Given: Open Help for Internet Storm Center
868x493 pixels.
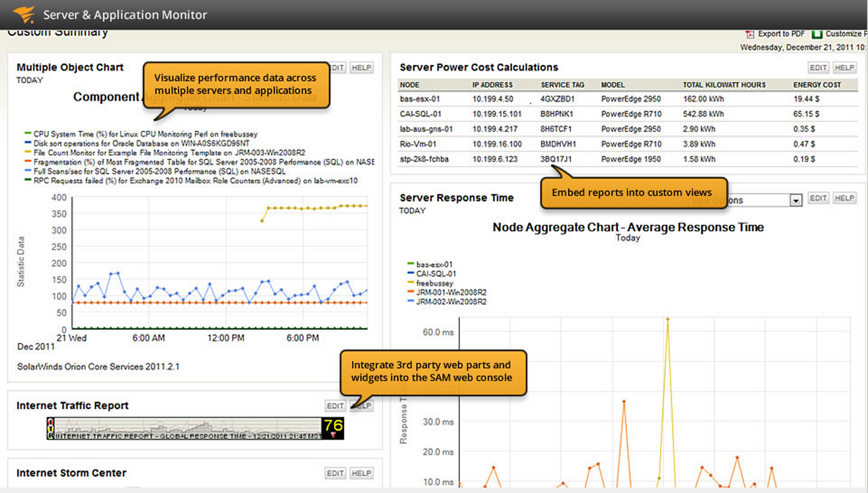Looking at the screenshot, I should coord(361,473).
